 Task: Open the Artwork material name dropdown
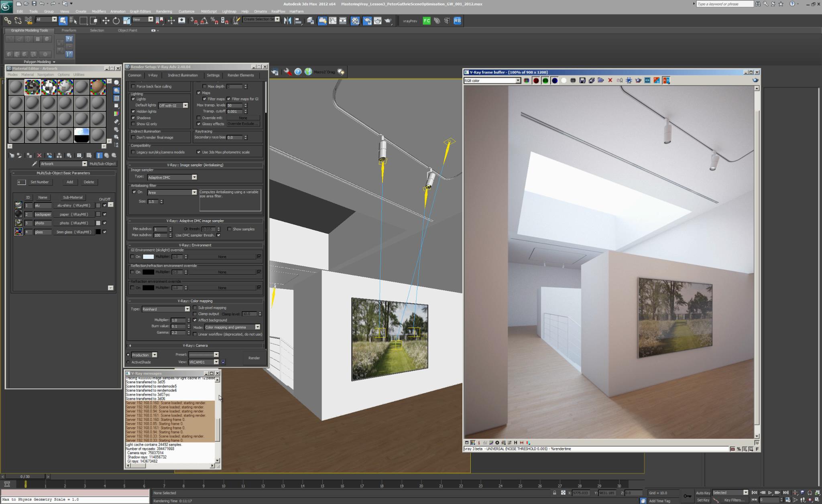pos(63,164)
